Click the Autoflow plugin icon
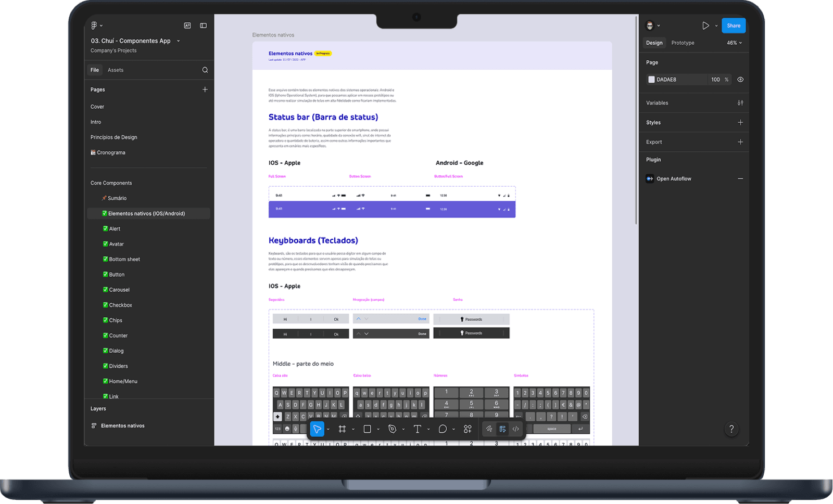833x504 pixels. pos(650,178)
